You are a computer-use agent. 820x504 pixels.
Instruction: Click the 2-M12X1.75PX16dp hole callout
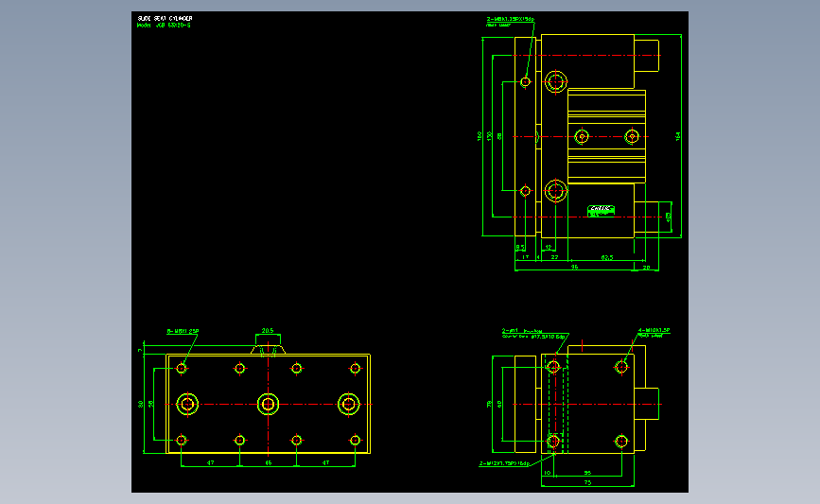[505, 463]
